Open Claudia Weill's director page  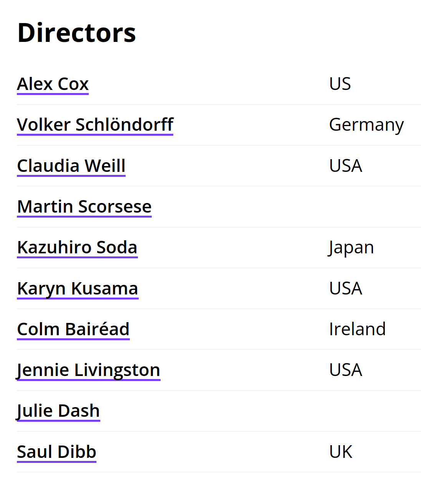pos(71,166)
